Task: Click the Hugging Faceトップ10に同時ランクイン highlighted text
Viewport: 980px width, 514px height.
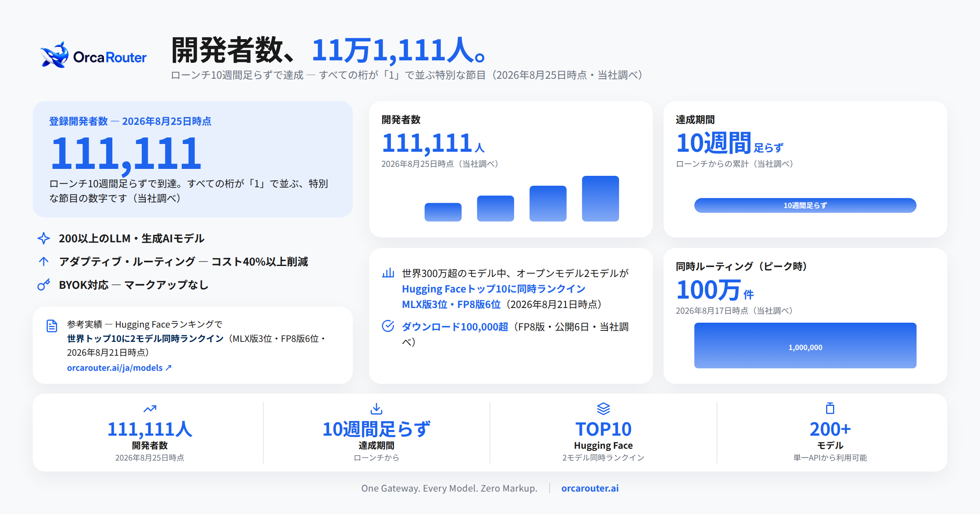Action: (x=494, y=289)
